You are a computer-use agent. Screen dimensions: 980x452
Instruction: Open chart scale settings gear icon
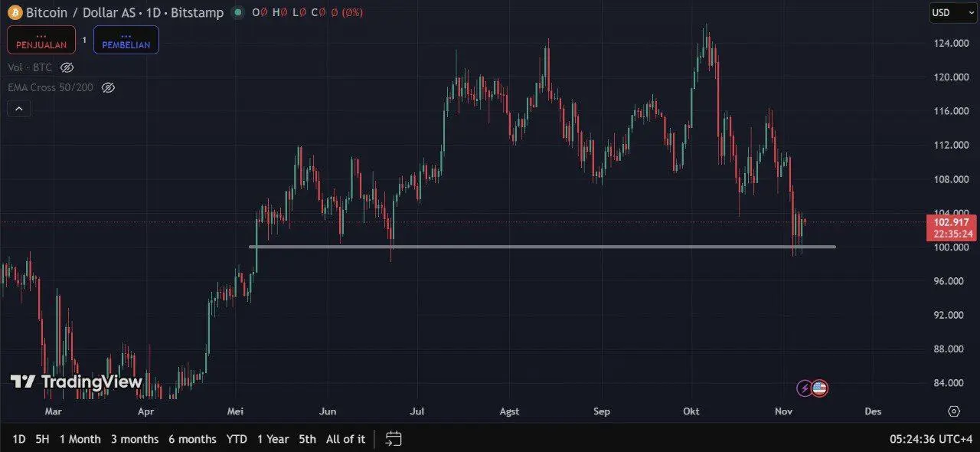click(x=953, y=411)
